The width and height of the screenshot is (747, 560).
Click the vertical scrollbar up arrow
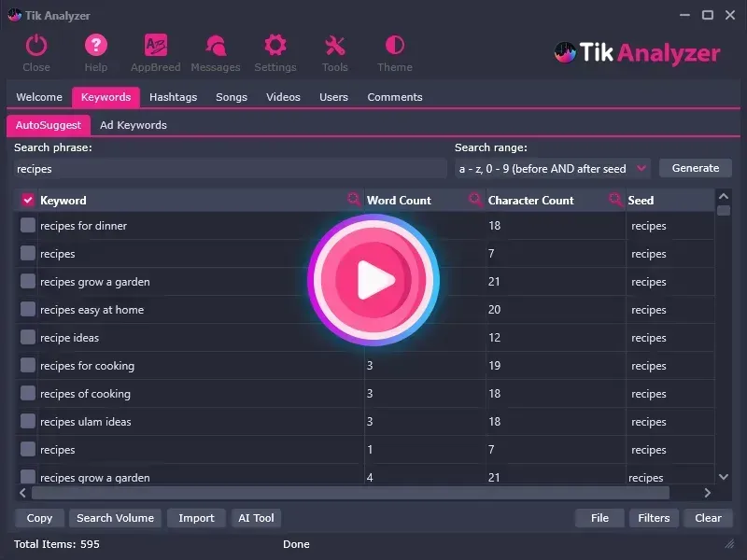tap(723, 196)
